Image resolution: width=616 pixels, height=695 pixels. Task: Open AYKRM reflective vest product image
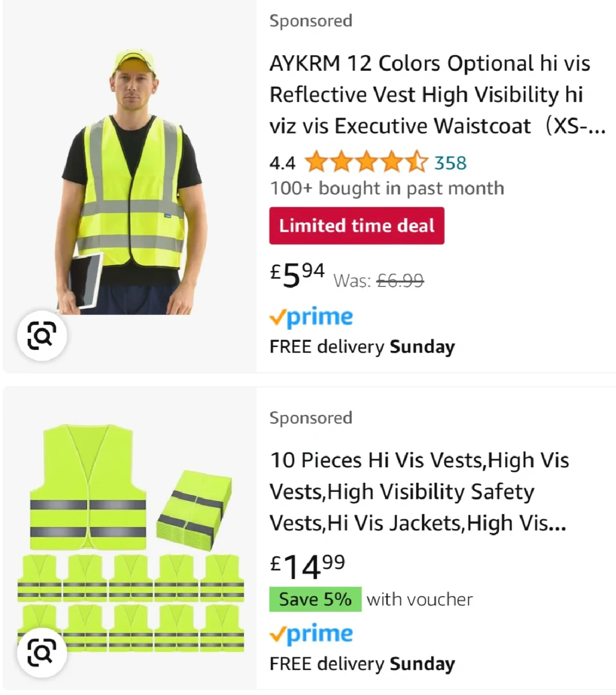[130, 181]
